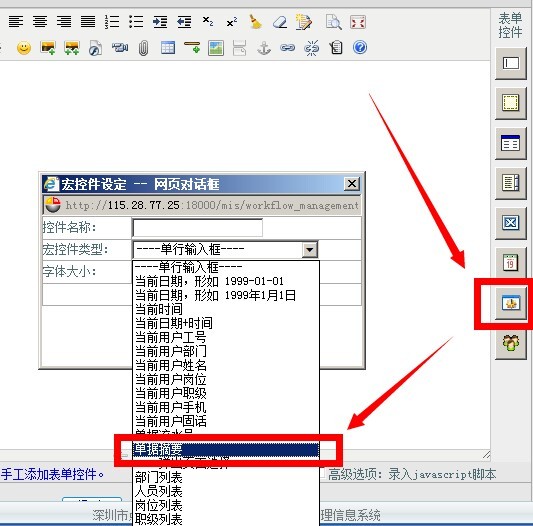Click the 控件名称 text input field
Viewport: 533px width, 526px height.
point(197,227)
